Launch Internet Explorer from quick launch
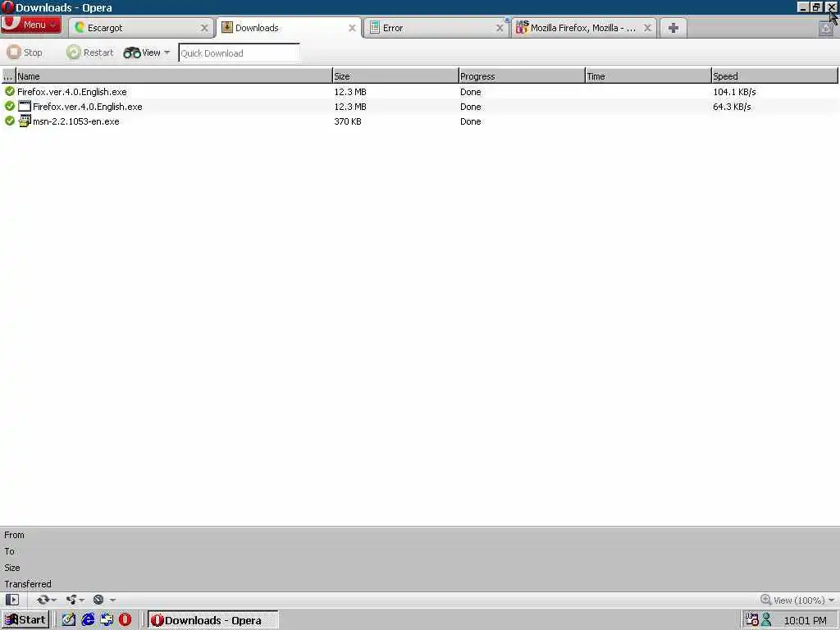 [x=88, y=620]
